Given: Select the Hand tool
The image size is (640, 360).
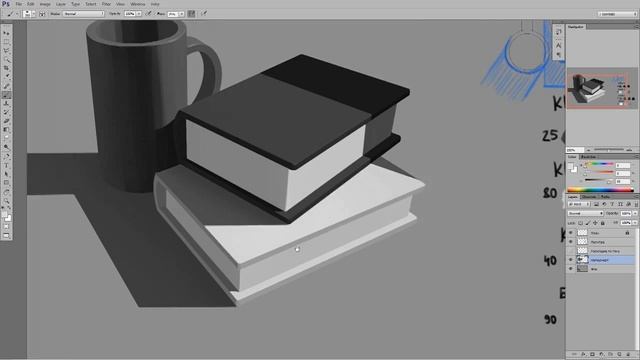Looking at the screenshot, I should pyautogui.click(x=6, y=192).
